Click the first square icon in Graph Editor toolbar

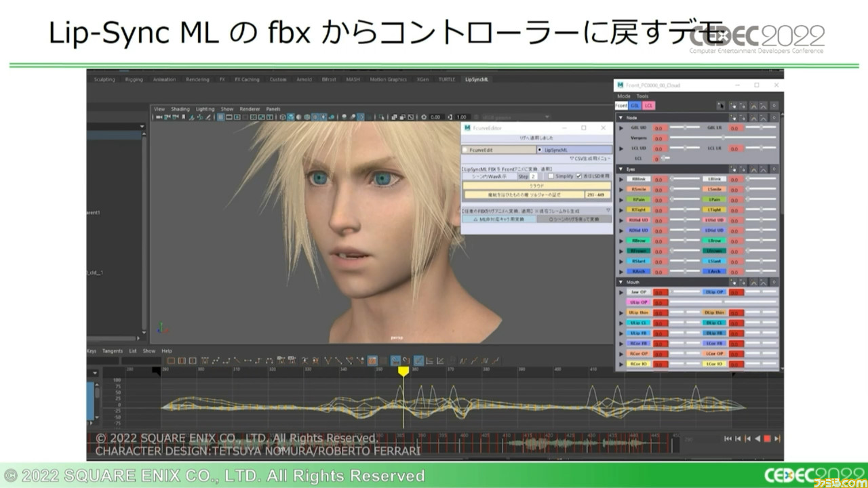point(171,361)
